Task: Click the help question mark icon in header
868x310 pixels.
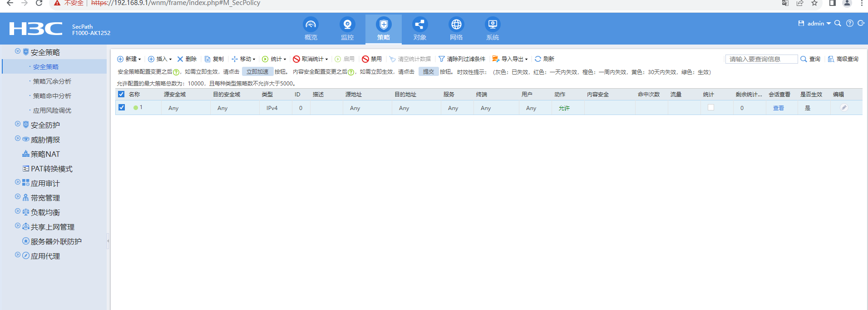Action: 849,24
